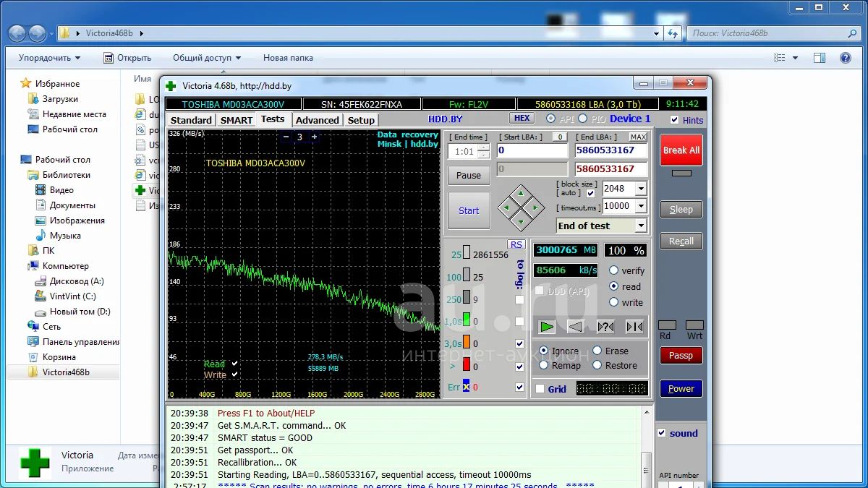Switch to the SMART tab
Screen dimensions: 868x488
pos(237,120)
